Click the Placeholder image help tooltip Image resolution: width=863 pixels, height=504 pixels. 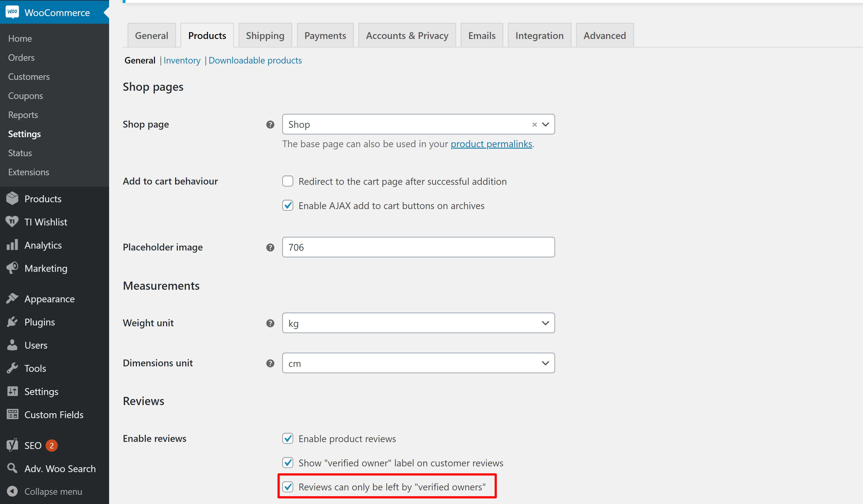click(270, 248)
